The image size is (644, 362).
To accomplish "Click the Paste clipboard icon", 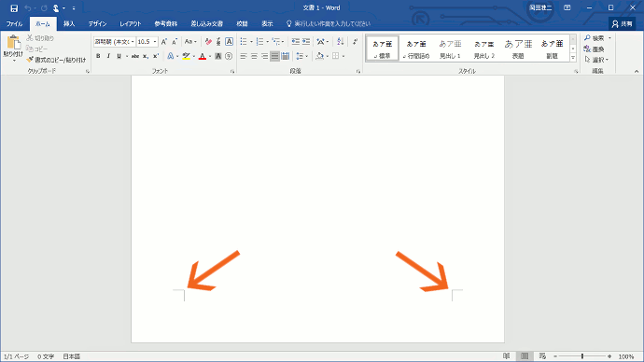I will [x=13, y=43].
